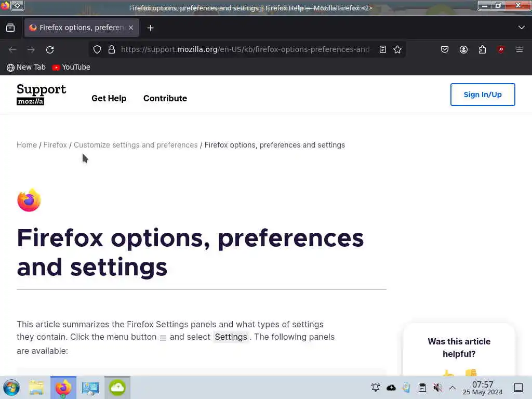The width and height of the screenshot is (532, 399).
Task: Toggle the muted volume tray icon
Action: pos(437,388)
